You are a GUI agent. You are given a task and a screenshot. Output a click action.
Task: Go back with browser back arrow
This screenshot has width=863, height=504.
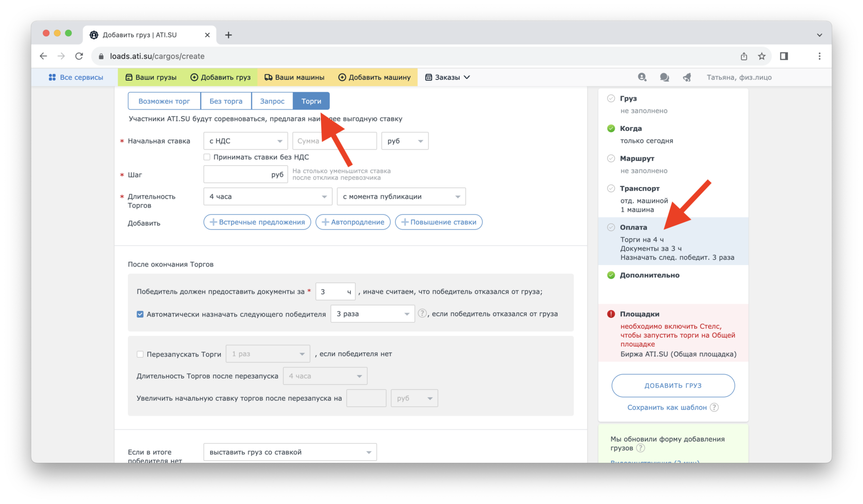click(x=43, y=56)
